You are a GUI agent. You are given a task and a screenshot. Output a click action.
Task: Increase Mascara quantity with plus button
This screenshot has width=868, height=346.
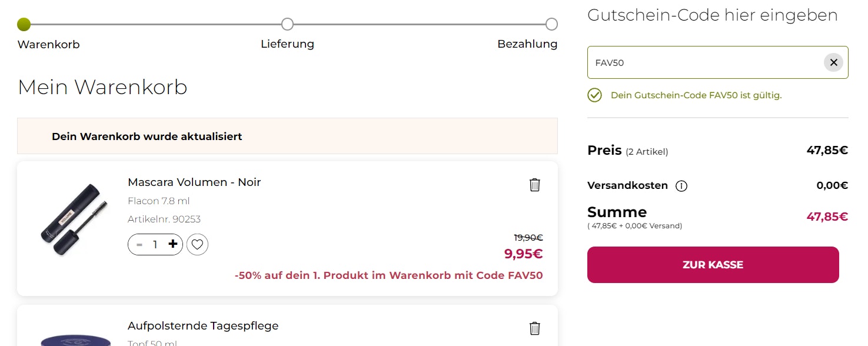tap(172, 244)
